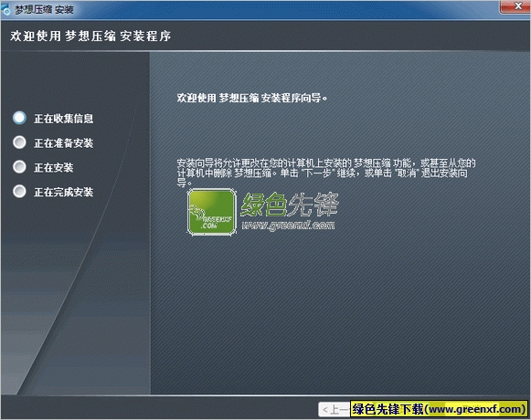Click the 正在完成安装 label

click(x=63, y=193)
